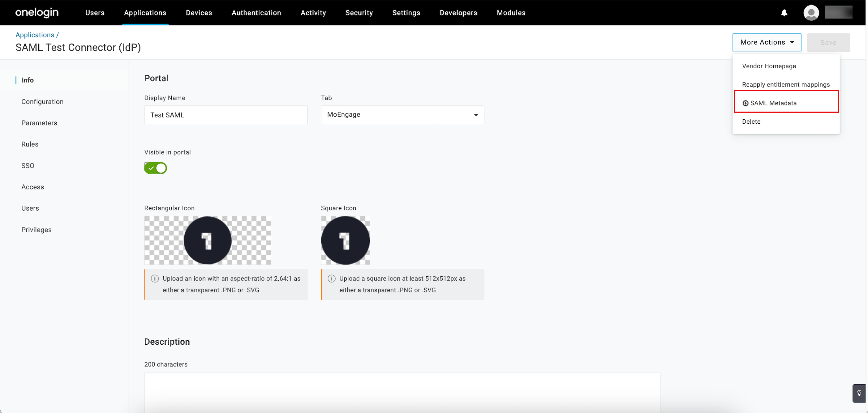
Task: Click the Square Icon image
Action: (346, 240)
